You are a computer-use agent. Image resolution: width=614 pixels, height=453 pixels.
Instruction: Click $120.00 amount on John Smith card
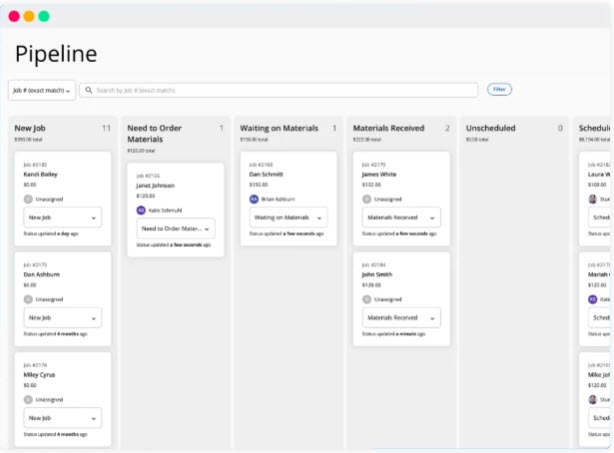[371, 285]
